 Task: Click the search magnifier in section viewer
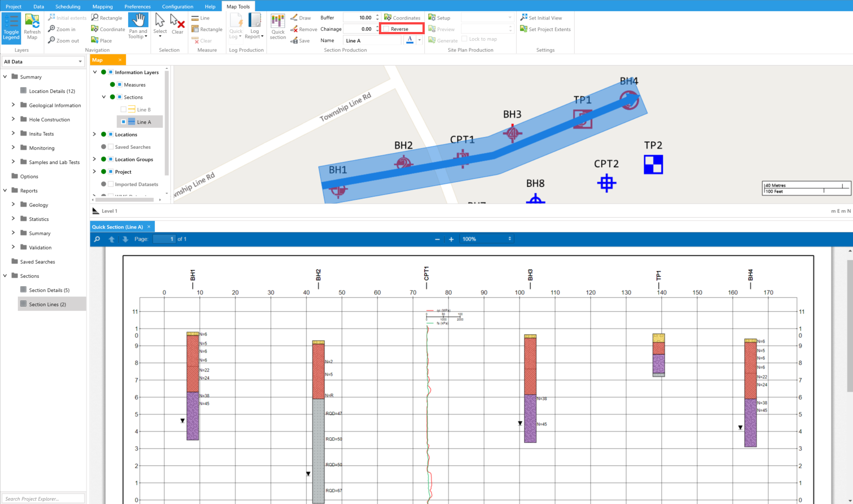click(97, 239)
